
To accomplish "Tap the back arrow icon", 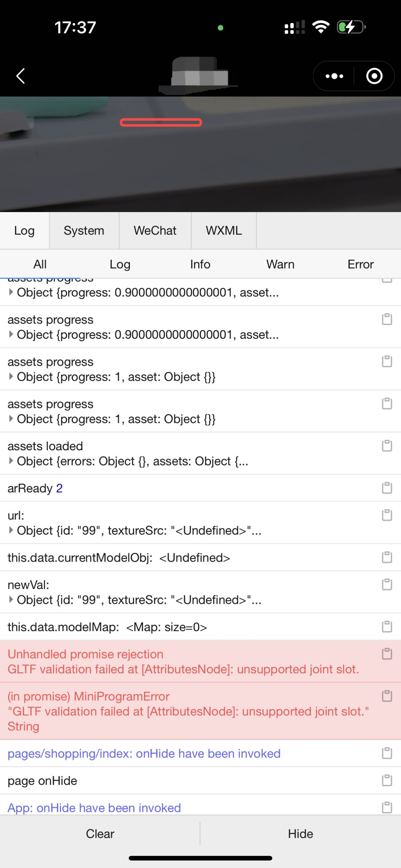I will point(21,76).
